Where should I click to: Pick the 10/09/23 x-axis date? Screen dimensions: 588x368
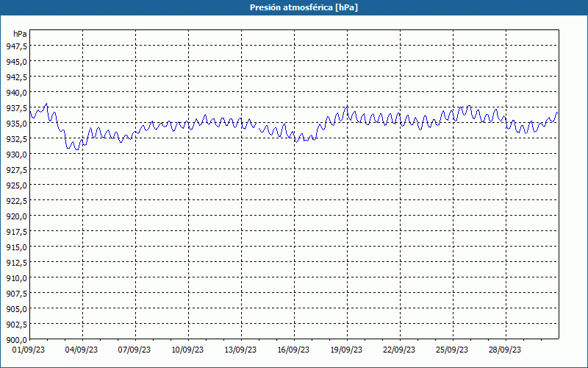pyautogui.click(x=187, y=350)
